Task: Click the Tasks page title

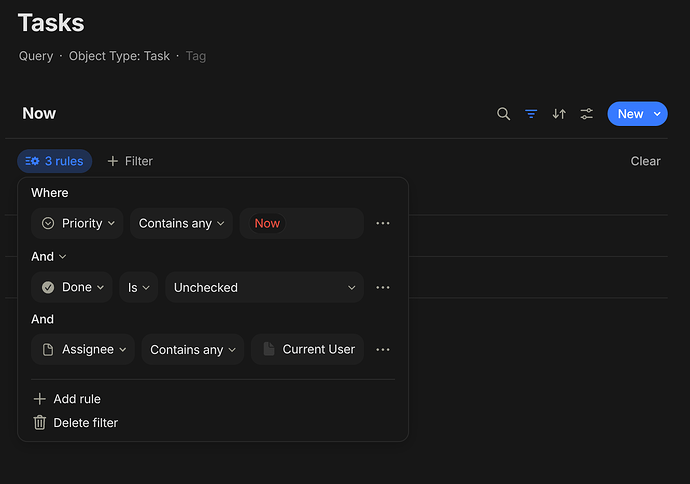Action: [51, 23]
